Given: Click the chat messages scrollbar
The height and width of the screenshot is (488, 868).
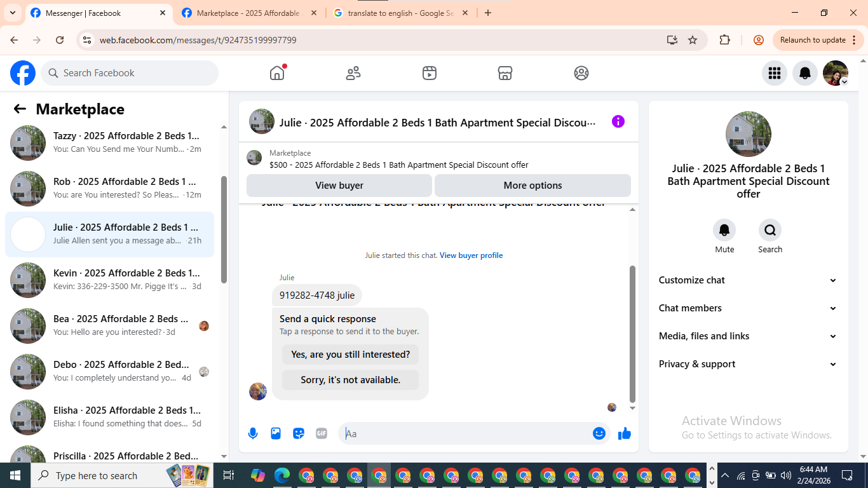Looking at the screenshot, I should (x=632, y=334).
